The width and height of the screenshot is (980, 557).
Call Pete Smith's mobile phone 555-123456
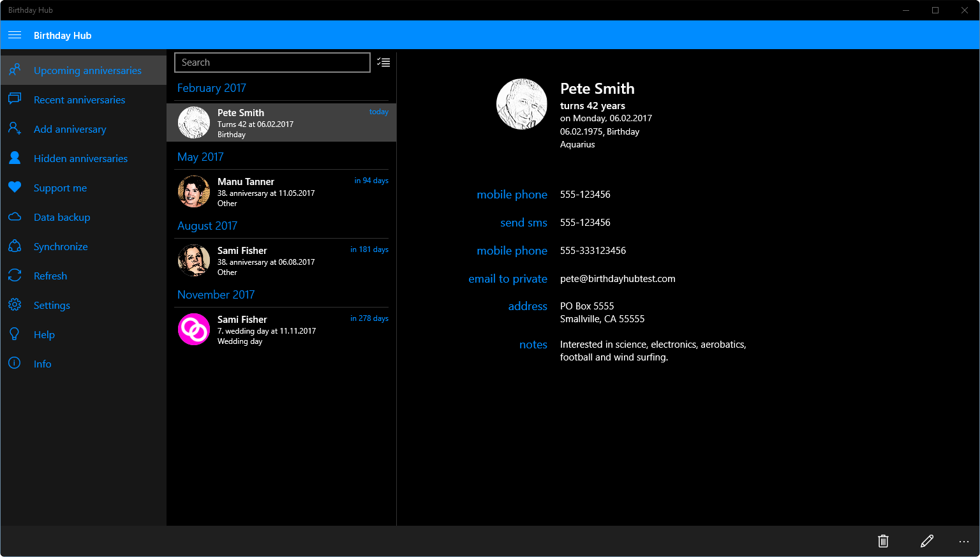(512, 195)
